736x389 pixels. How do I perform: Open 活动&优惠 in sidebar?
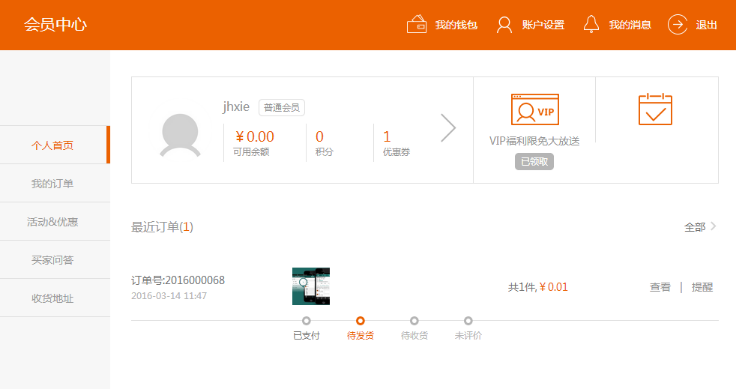[55, 222]
